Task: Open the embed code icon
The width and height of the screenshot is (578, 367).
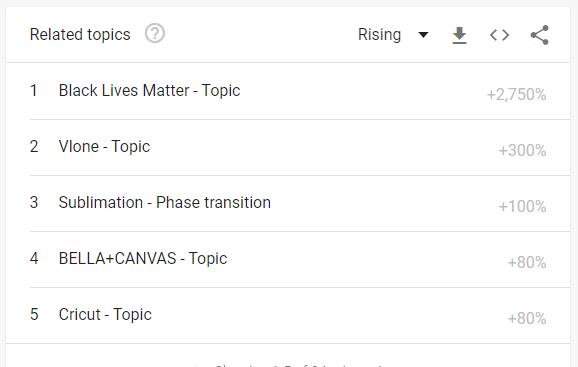Action: pos(499,35)
